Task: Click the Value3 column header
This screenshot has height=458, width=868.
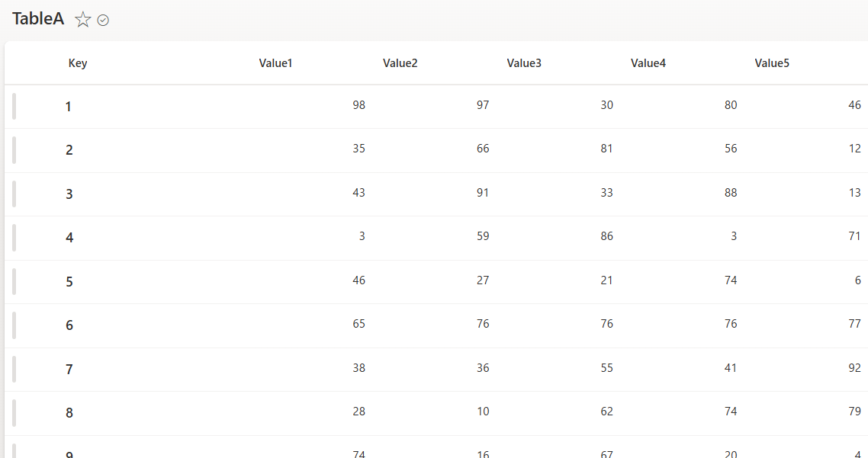Action: click(x=524, y=63)
